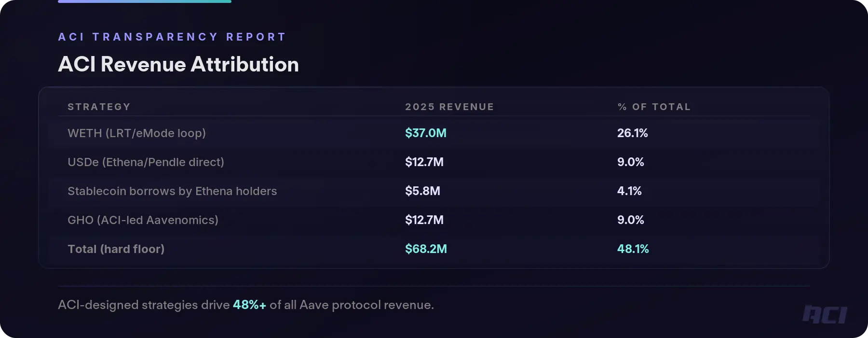Select Stablecoin borrows by Ethena holders row
This screenshot has width=868, height=338.
pos(172,191)
